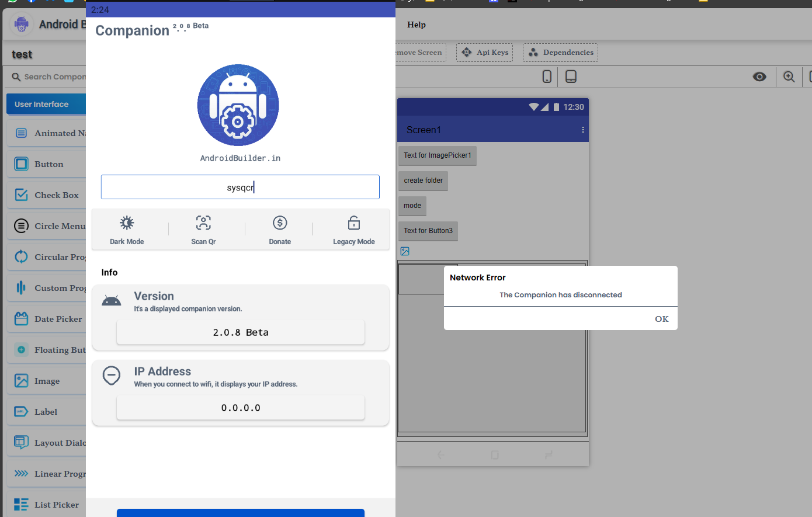This screenshot has height=517, width=812.
Task: Pick the Circular Progress component icon
Action: 21,257
